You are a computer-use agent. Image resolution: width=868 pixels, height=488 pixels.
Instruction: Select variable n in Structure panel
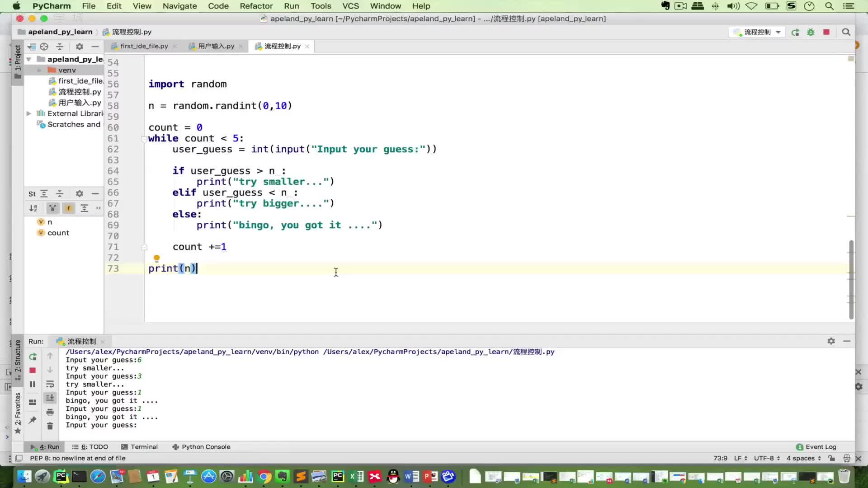45,222
